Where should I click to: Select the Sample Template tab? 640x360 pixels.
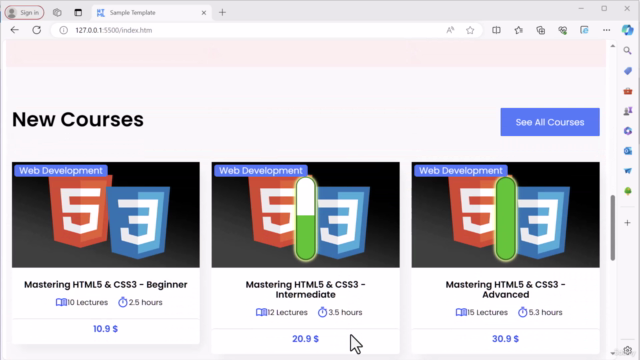point(151,13)
